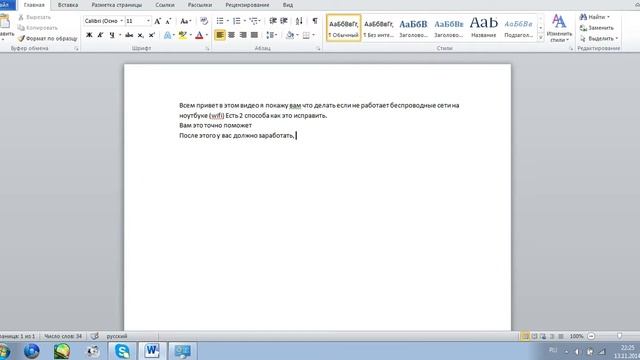Image resolution: width=640 pixels, height=360 pixels.
Task: Click the русский language indicator
Action: [117, 336]
